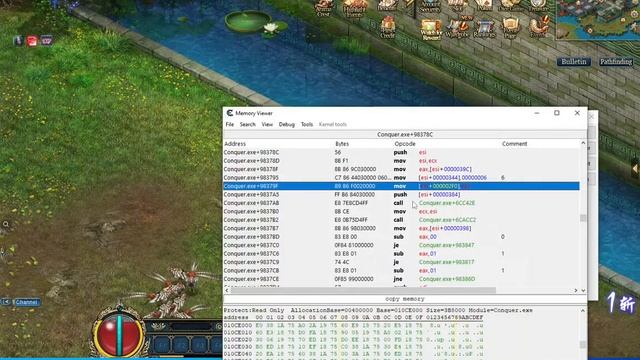The width and height of the screenshot is (640, 360).
Task: Open the Anima Crest game icon
Action: point(324,7)
